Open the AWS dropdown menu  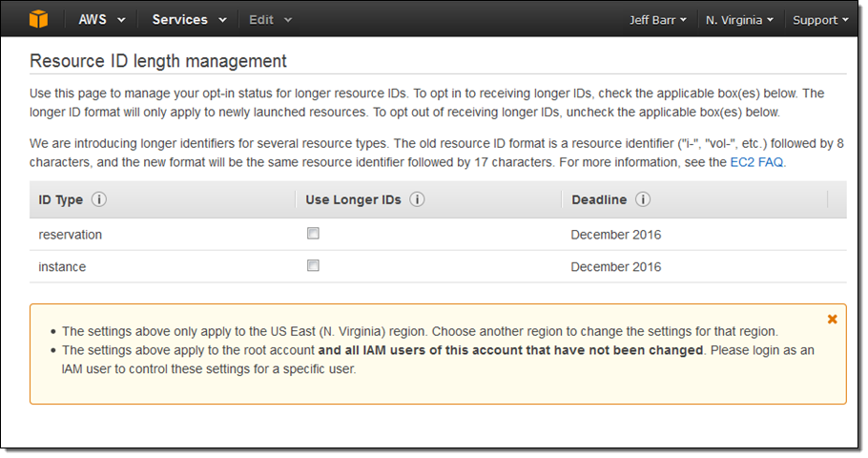point(101,19)
